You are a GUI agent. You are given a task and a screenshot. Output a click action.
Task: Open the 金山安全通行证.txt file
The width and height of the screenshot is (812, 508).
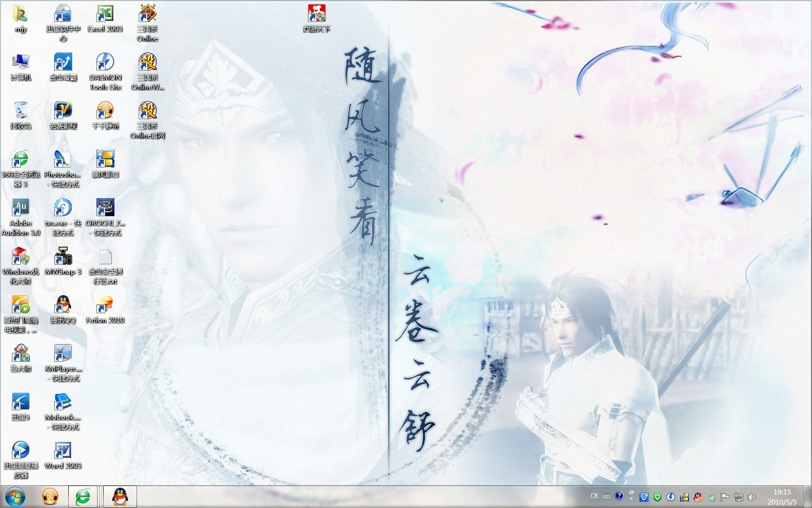pos(105,266)
